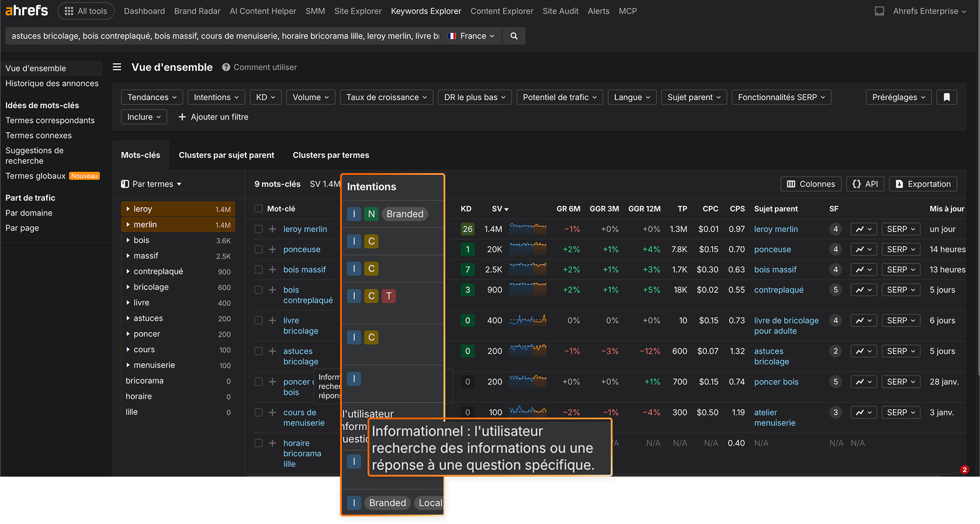The height and width of the screenshot is (524, 980).
Task: Open the atelier menuiserie parent topic link
Action: [774, 418]
